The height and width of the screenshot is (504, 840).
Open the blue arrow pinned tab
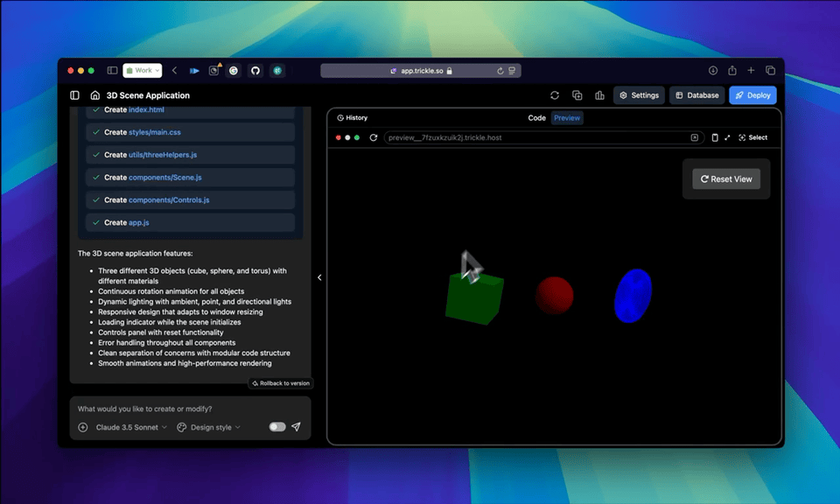pyautogui.click(x=194, y=70)
